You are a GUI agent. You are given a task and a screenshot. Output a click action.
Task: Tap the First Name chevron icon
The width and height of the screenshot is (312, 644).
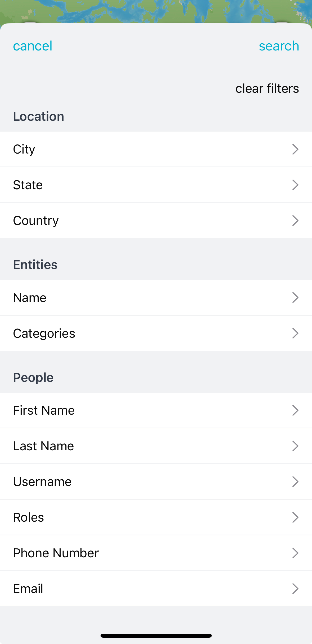[x=295, y=410]
